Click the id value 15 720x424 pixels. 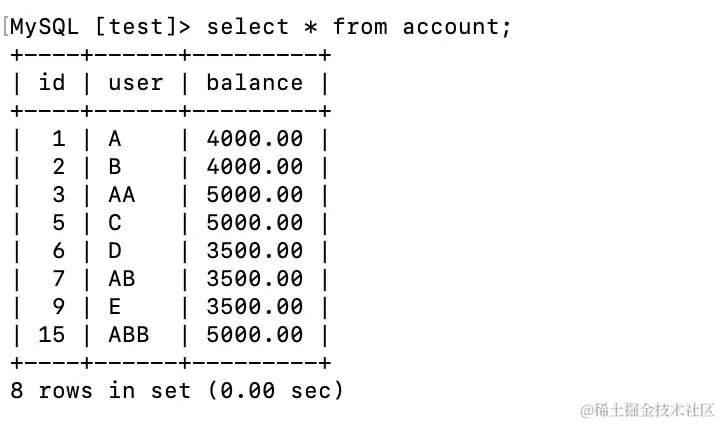(51, 335)
